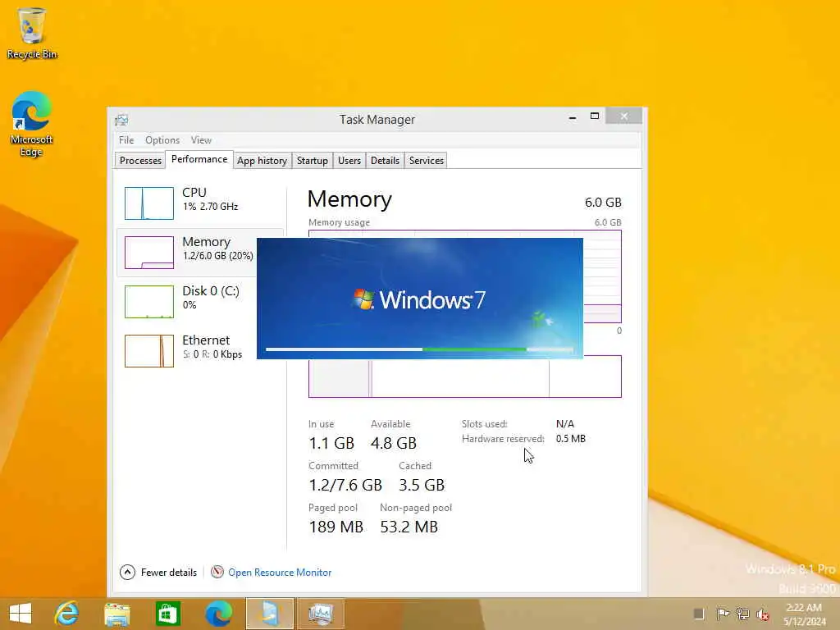Viewport: 840px width, 630px height.
Task: Launch Internet Explorer from taskbar
Action: [67, 614]
